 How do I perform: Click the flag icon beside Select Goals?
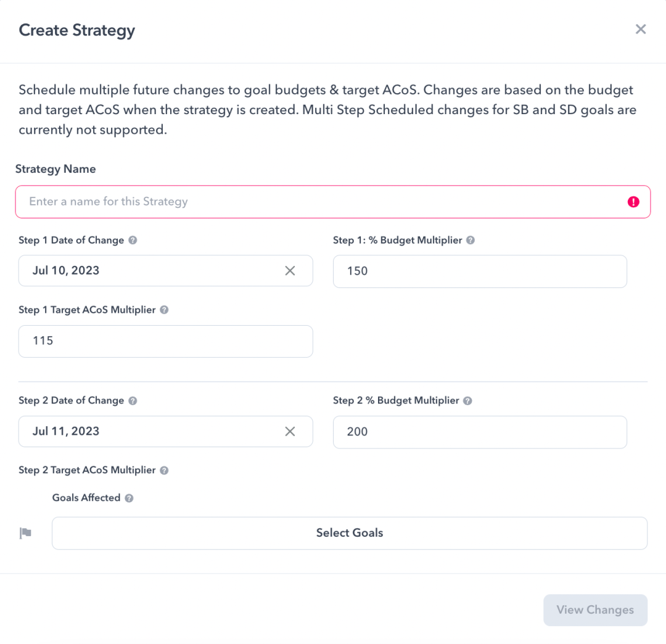pyautogui.click(x=25, y=533)
